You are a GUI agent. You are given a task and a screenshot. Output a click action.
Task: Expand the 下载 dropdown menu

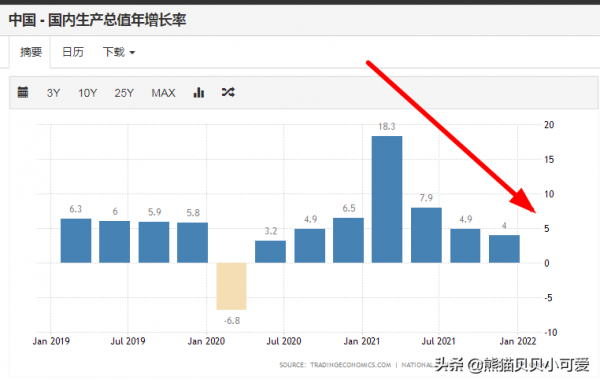pos(119,52)
